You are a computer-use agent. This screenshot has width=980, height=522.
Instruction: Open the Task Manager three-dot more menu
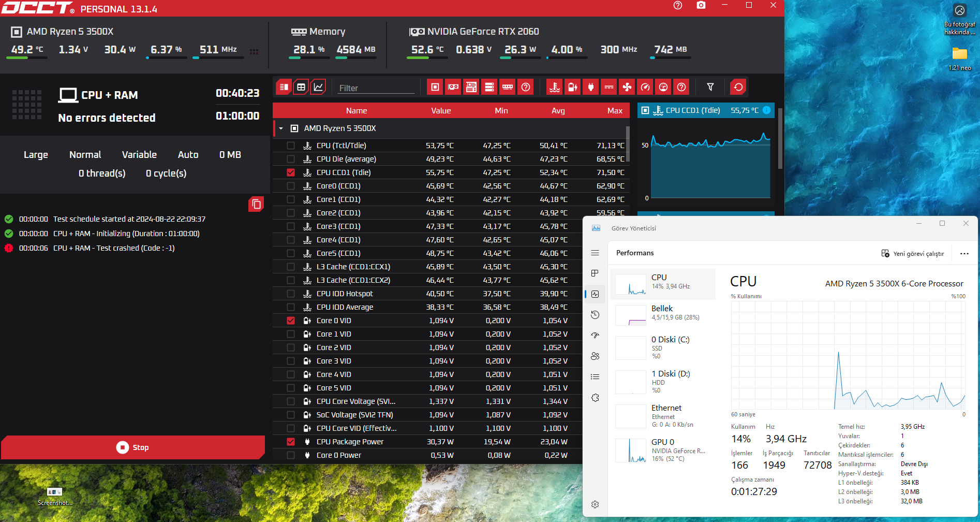pyautogui.click(x=964, y=254)
